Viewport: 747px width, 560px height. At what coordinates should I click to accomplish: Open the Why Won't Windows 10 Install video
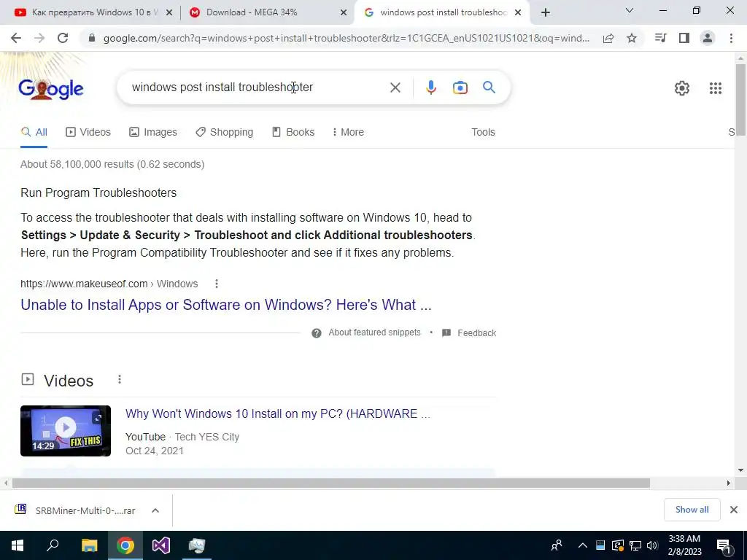[x=278, y=414]
